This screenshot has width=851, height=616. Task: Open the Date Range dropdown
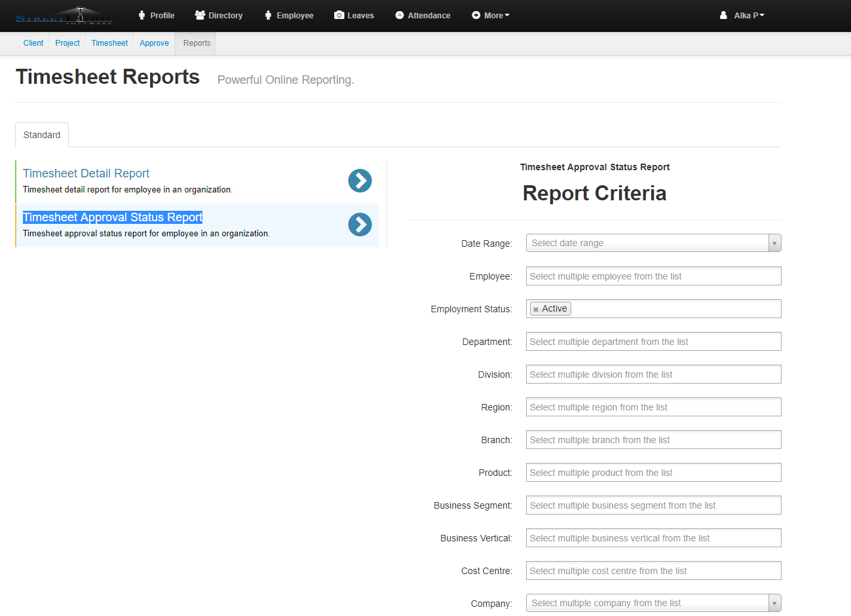click(x=653, y=243)
